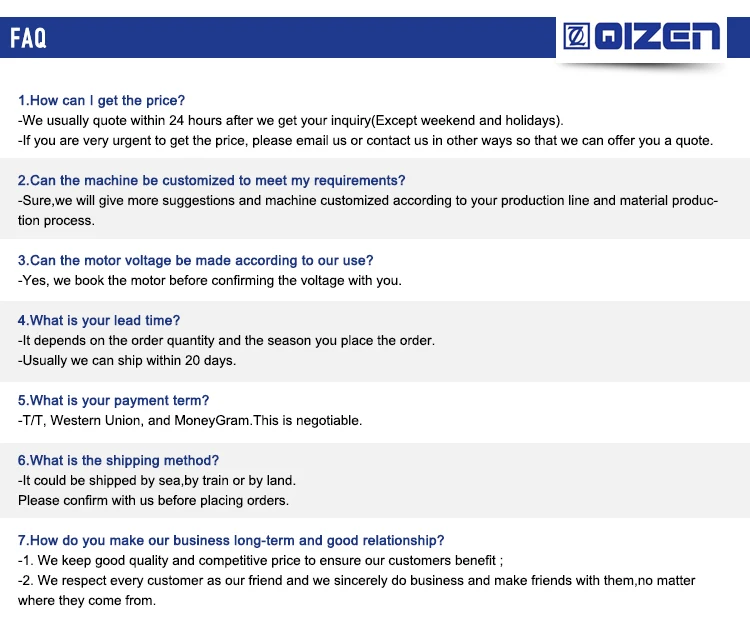Click the good quality and competitive price line

(x=260, y=561)
